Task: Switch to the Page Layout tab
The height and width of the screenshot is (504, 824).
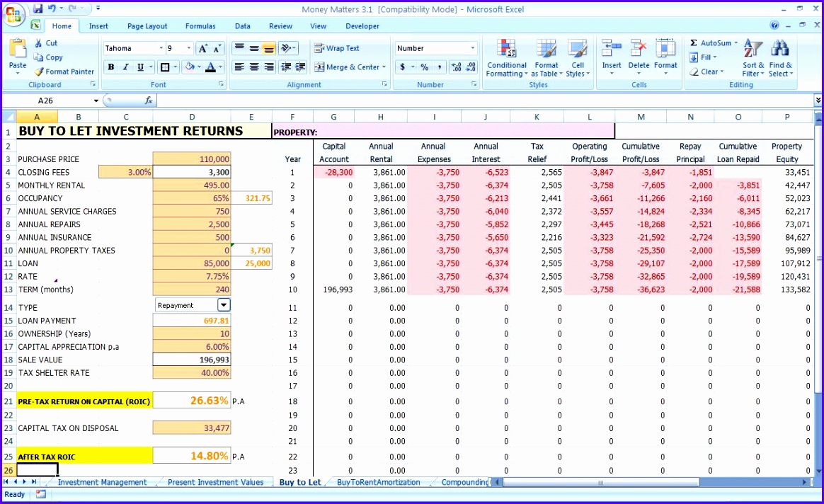Action: click(147, 25)
